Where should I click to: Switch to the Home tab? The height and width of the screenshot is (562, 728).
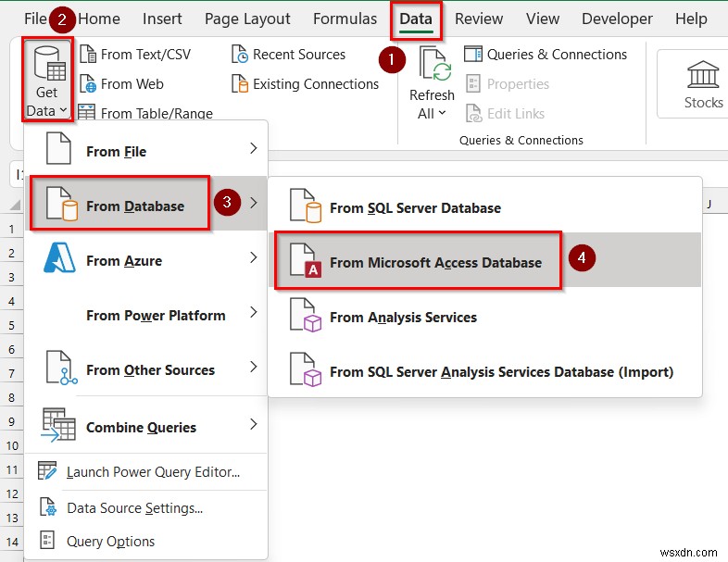(x=99, y=19)
